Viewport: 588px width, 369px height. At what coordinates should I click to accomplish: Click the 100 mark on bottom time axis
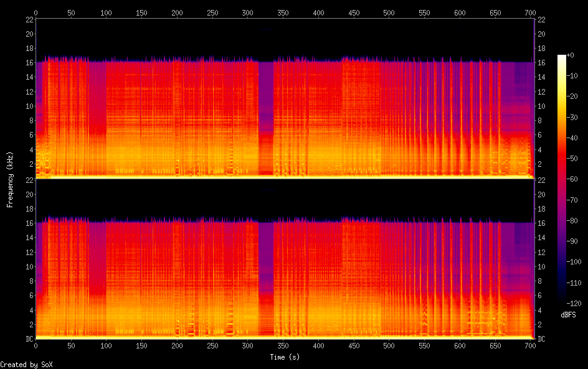107,345
